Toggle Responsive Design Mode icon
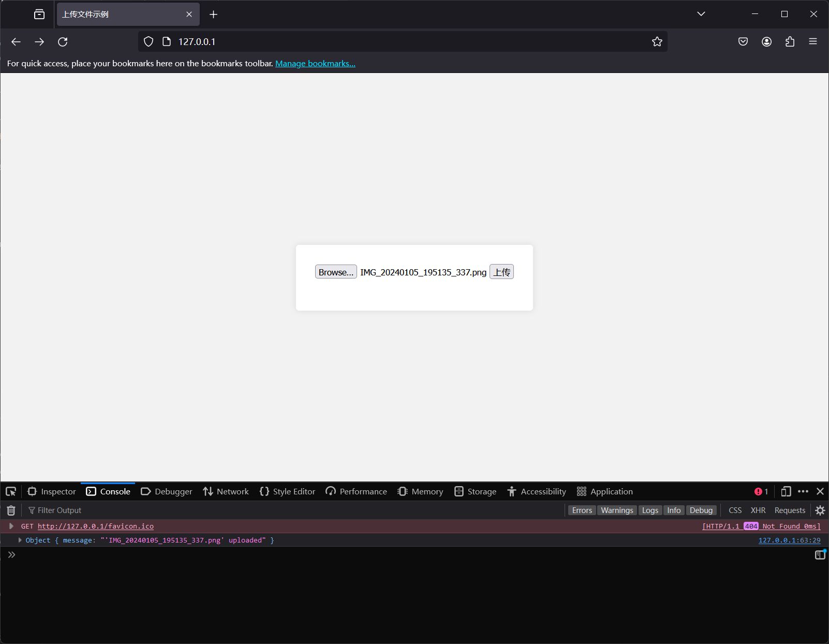829x644 pixels. tap(786, 491)
